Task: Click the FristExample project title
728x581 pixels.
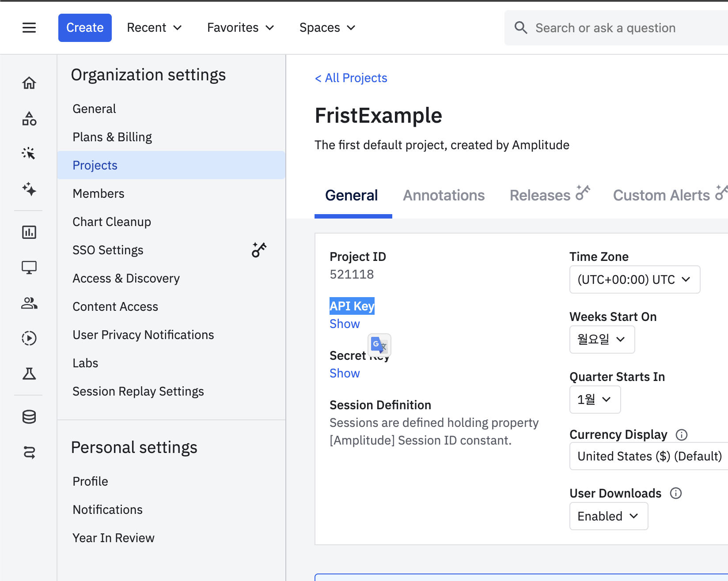Action: (378, 116)
